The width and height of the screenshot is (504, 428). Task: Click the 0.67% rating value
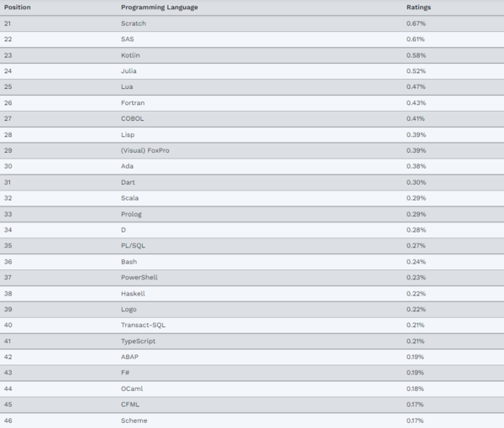(416, 23)
